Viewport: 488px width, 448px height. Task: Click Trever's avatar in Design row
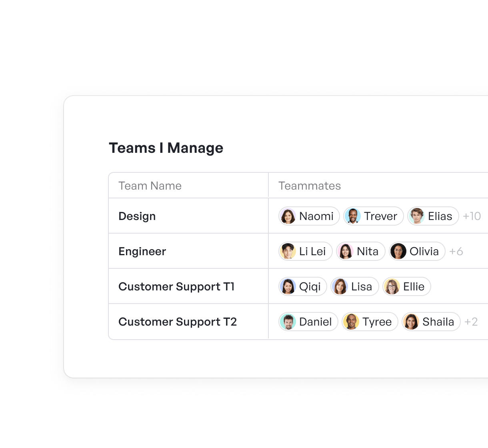coord(353,216)
